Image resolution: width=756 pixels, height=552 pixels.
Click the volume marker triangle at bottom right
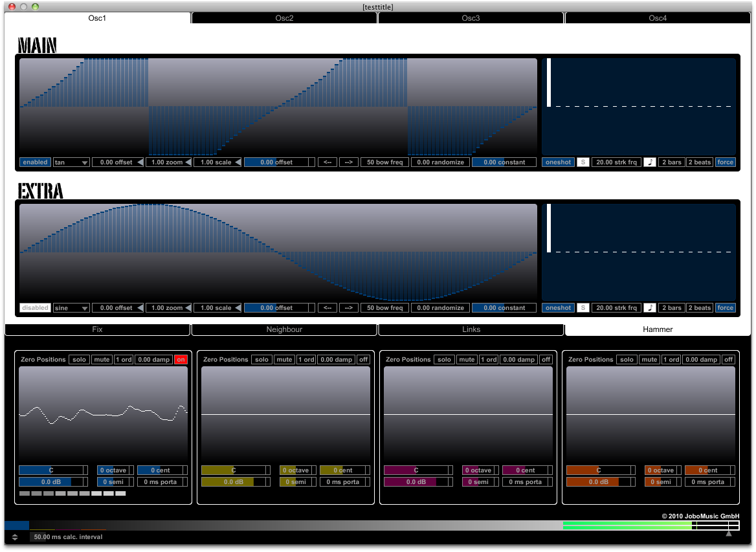(x=729, y=534)
